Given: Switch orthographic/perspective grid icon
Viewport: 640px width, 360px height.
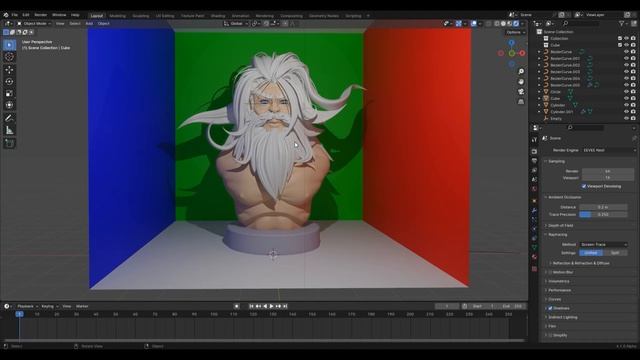Looking at the screenshot, I should 521,102.
